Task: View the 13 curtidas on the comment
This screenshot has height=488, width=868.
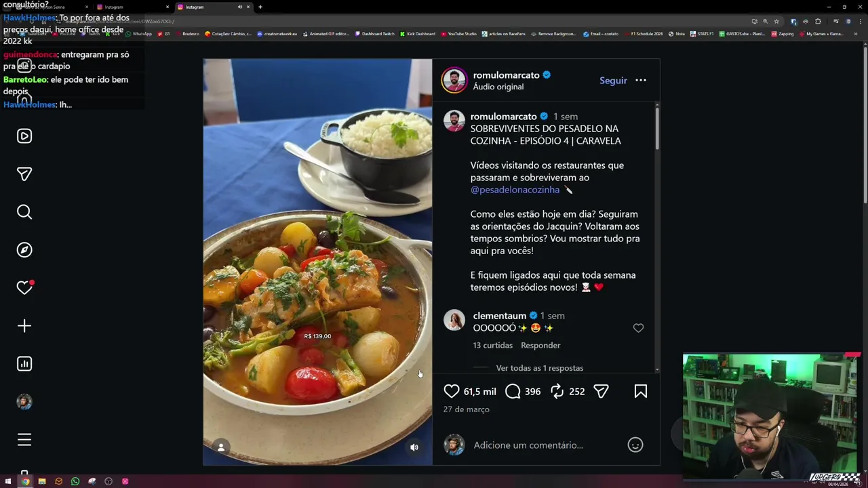Action: [x=492, y=345]
